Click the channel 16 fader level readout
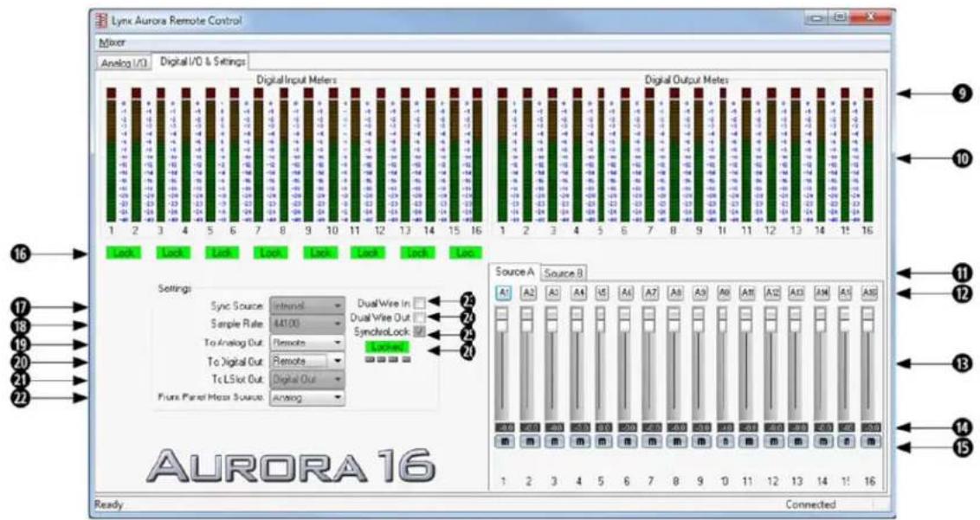This screenshot has height=520, width=980. tap(870, 427)
